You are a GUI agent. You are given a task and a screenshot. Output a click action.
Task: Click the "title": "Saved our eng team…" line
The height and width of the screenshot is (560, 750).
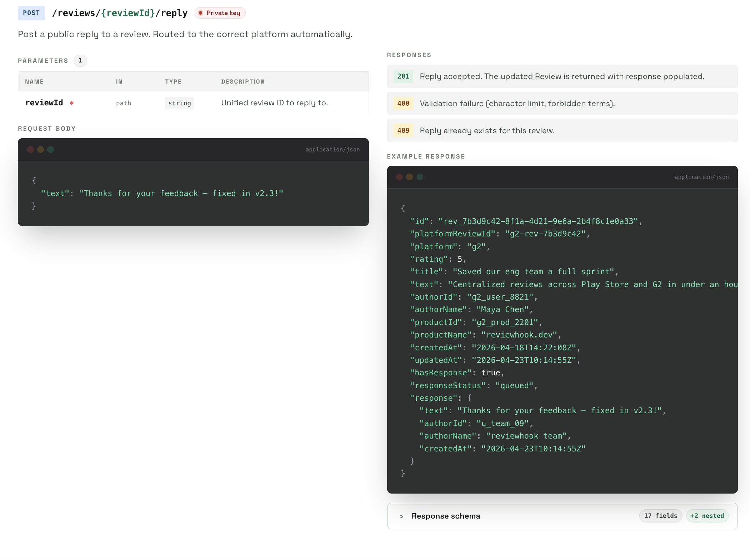[x=514, y=271]
